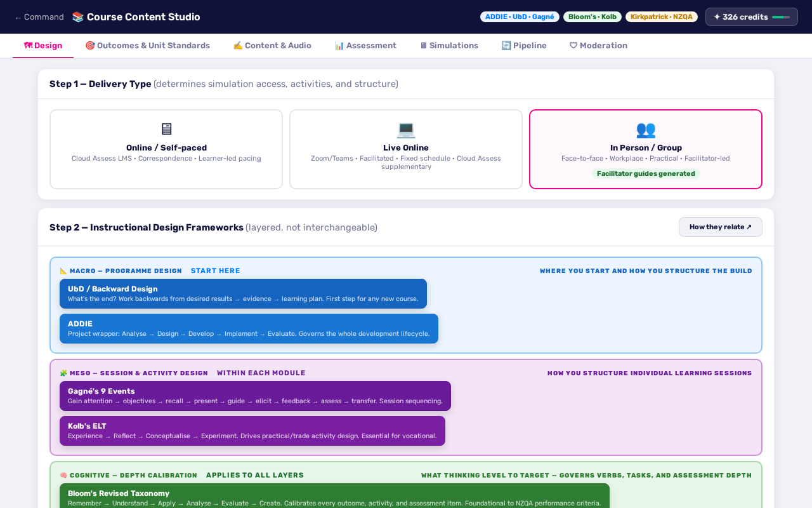Click the sparkle icon beside 326 credits
The height and width of the screenshot is (508, 812).
tap(717, 17)
